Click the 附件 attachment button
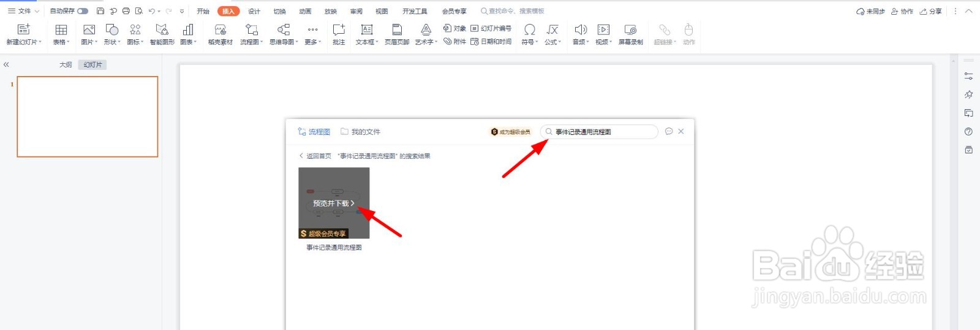 click(454, 42)
